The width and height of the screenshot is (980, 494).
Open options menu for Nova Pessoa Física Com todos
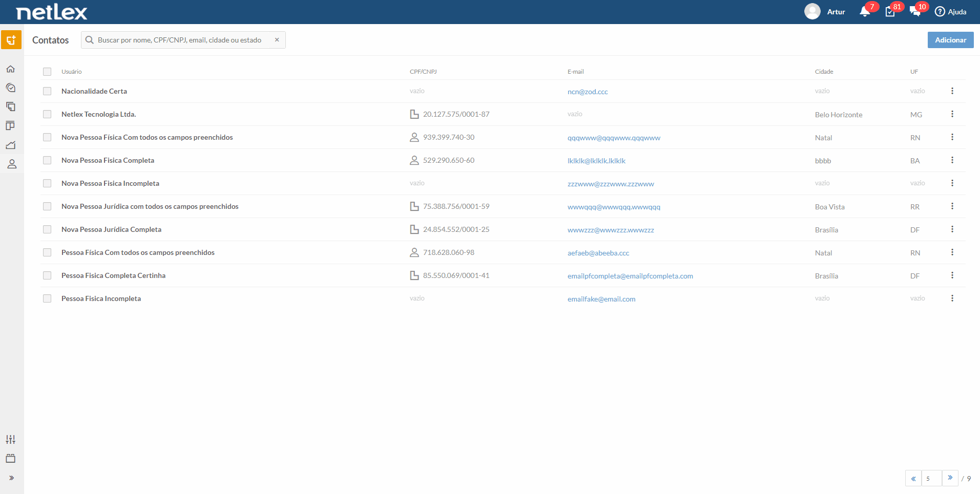pos(952,137)
